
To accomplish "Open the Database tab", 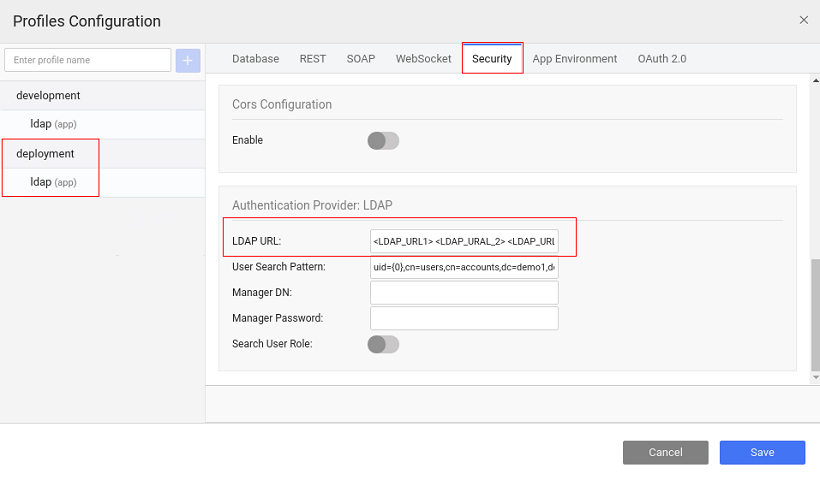I will [255, 59].
